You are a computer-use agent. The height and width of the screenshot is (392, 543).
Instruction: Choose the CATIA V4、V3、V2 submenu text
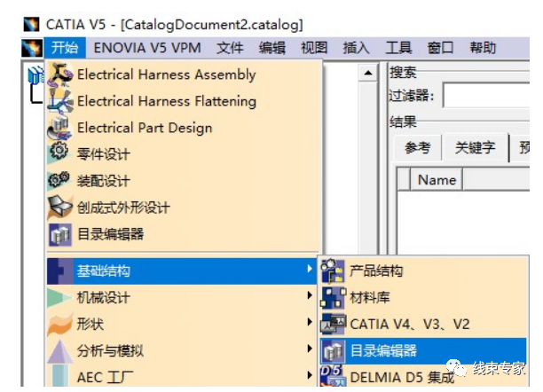pos(410,324)
